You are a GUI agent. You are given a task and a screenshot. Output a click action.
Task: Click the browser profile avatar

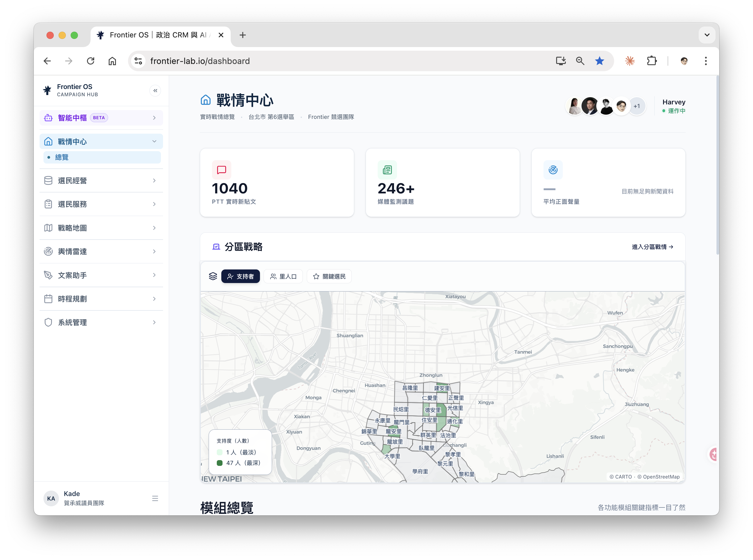(684, 61)
